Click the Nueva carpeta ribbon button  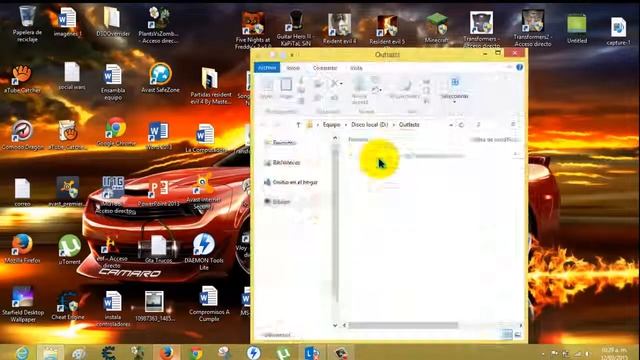coord(360,91)
